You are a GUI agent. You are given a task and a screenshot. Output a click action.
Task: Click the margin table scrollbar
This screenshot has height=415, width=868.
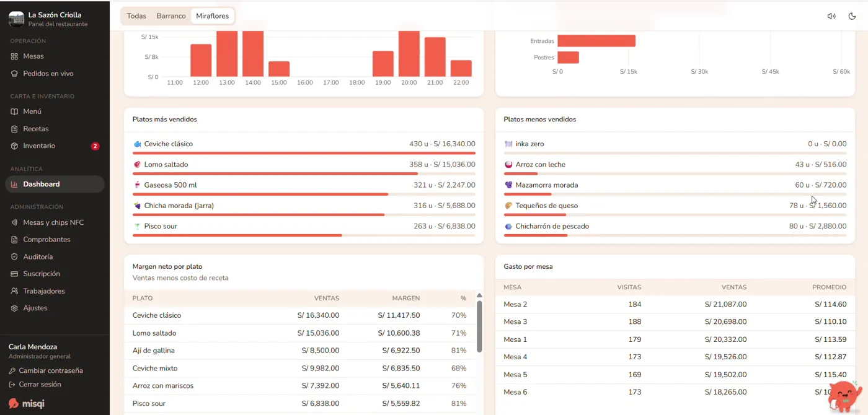click(479, 326)
